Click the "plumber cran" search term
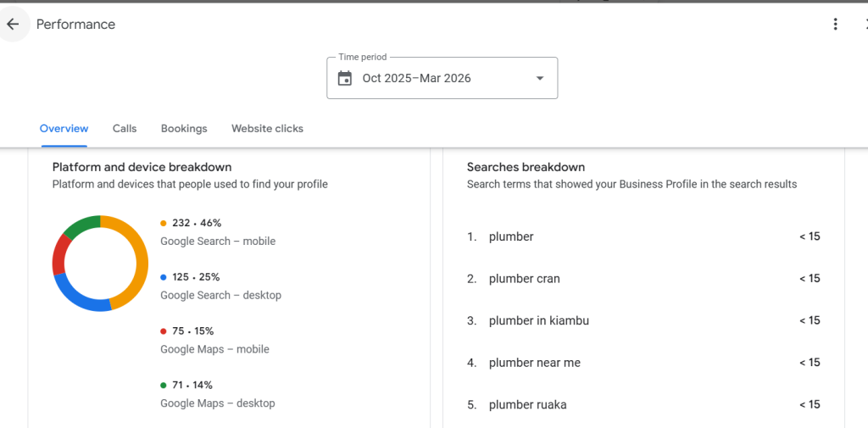This screenshot has height=428, width=868. [x=524, y=279]
